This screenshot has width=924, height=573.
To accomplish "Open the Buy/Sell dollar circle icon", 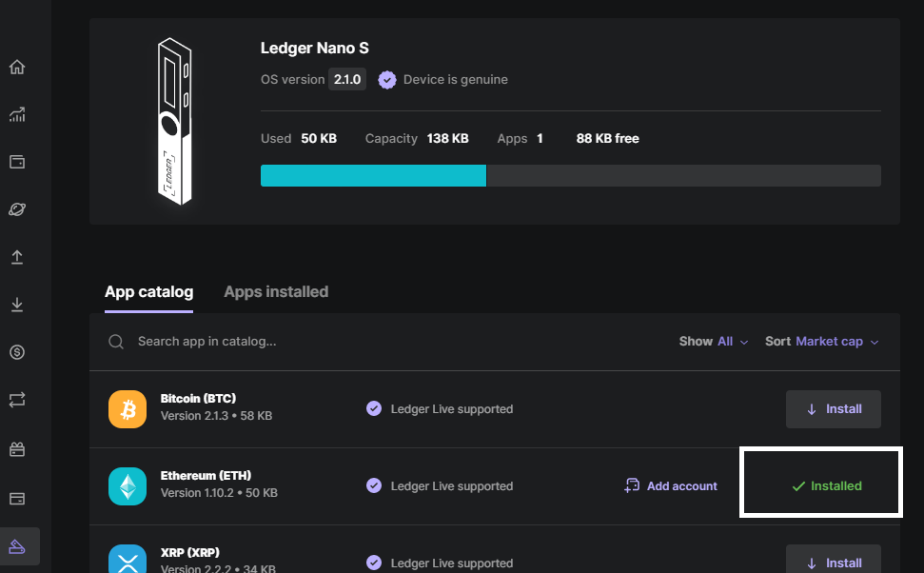I will click(x=17, y=352).
